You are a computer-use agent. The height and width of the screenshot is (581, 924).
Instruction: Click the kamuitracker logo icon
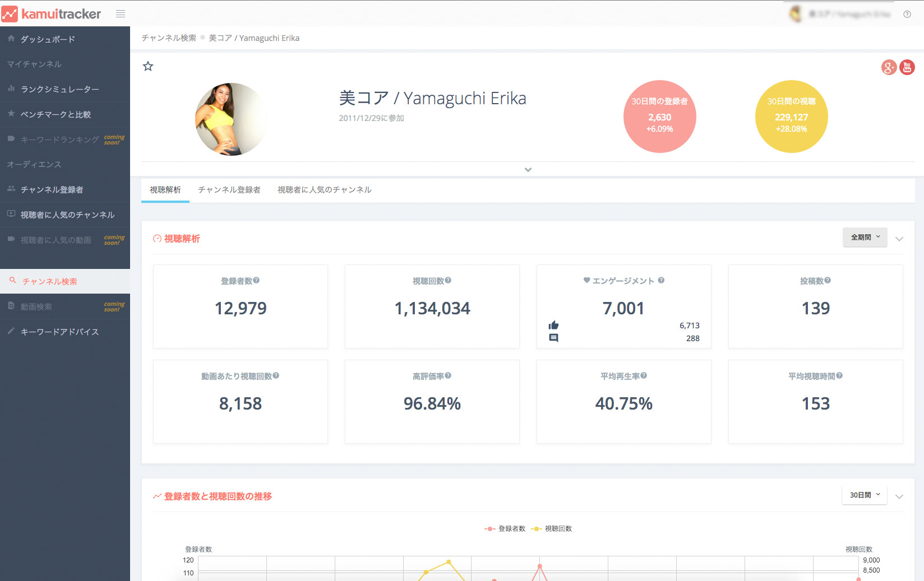point(10,13)
